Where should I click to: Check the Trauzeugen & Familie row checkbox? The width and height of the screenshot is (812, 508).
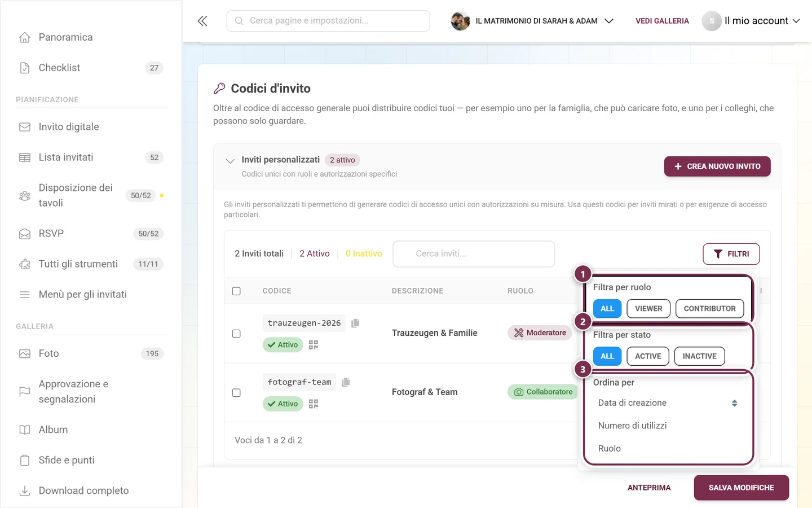(236, 334)
